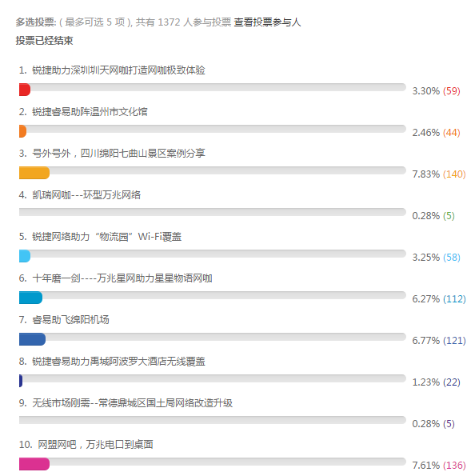Select option 1 title 锐捷助力深圳圳天网咖
471x476 pixels.
point(112,70)
